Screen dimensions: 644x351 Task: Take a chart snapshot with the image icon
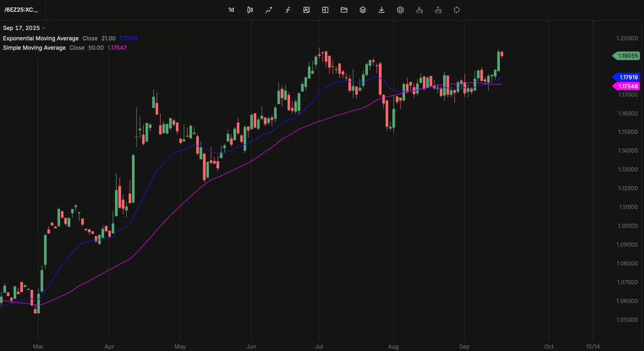click(306, 9)
